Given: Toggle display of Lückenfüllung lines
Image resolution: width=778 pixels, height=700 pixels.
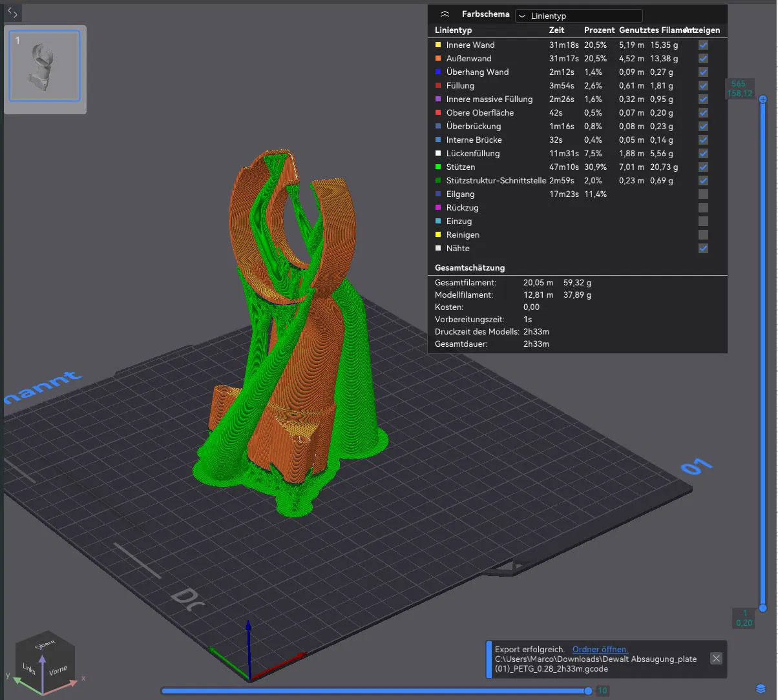Looking at the screenshot, I should coord(703,154).
